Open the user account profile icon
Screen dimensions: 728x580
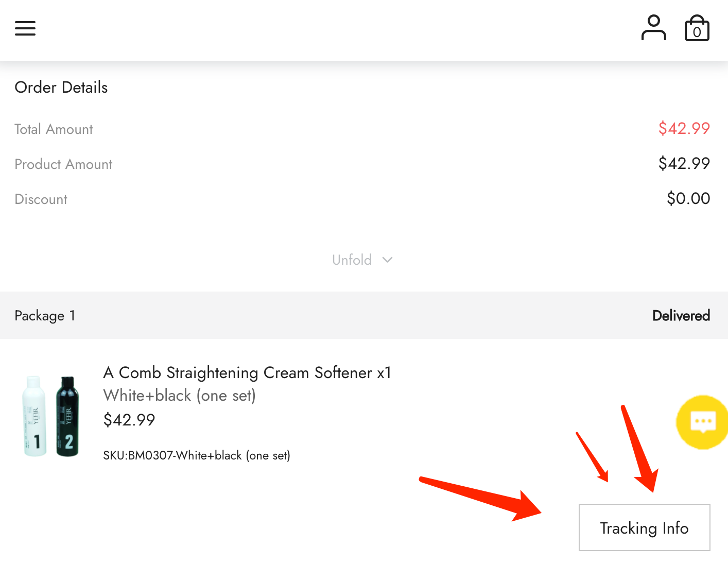coord(653,28)
